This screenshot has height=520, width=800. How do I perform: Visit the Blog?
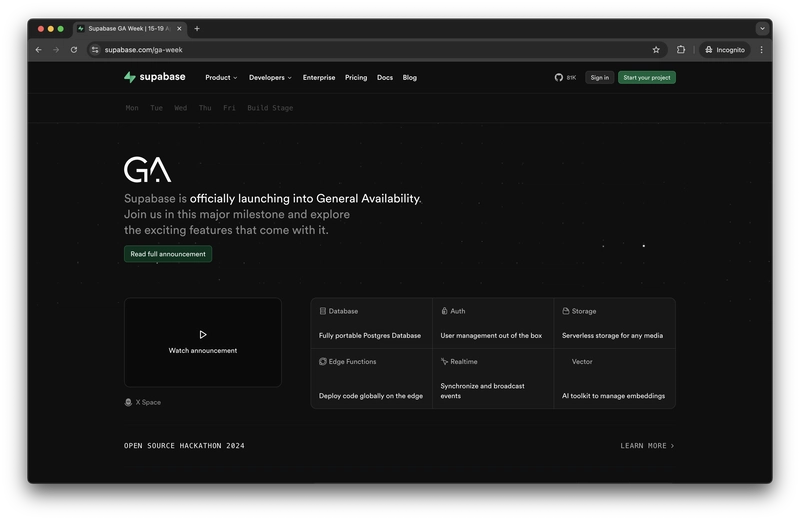tap(410, 78)
